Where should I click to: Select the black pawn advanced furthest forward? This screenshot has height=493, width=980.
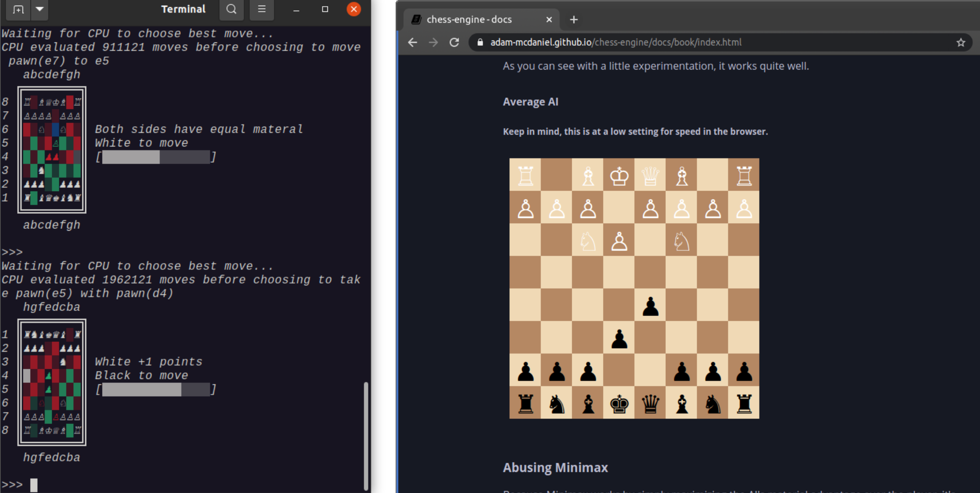[x=650, y=306]
